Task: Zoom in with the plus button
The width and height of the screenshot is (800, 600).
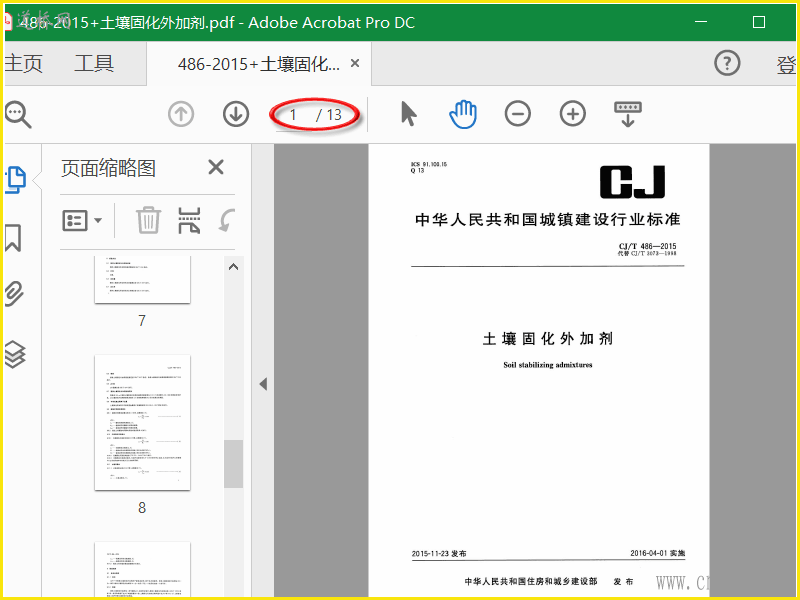Action: point(572,113)
